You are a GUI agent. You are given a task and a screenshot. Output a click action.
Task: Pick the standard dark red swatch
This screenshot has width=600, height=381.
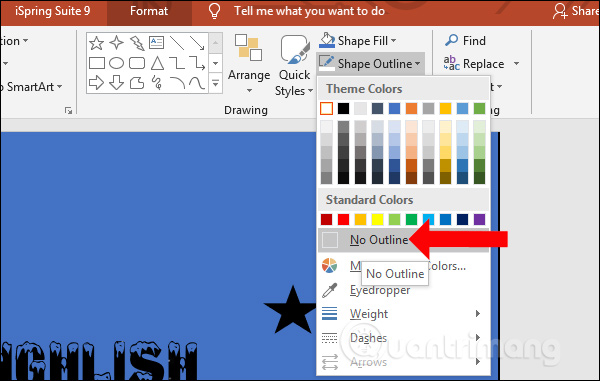tap(326, 220)
